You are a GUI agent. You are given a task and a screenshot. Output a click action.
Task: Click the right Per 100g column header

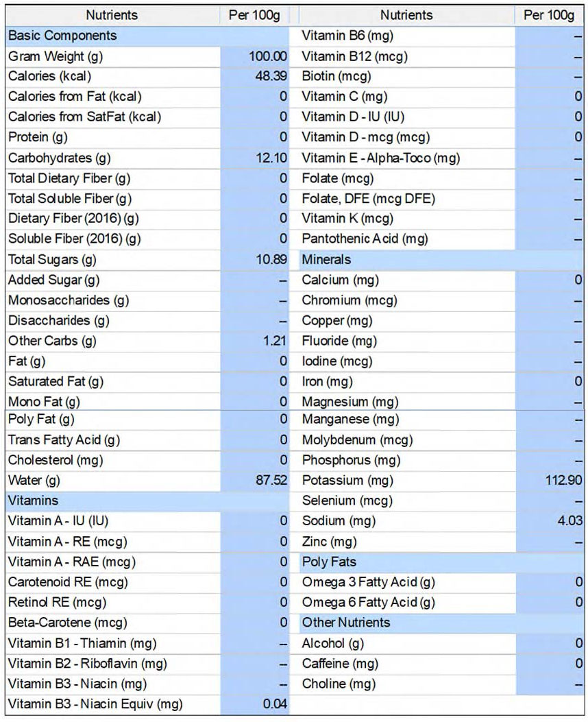click(x=549, y=15)
